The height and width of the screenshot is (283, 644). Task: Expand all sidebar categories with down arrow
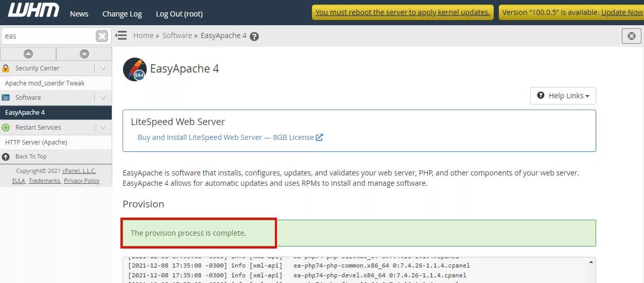(x=84, y=54)
